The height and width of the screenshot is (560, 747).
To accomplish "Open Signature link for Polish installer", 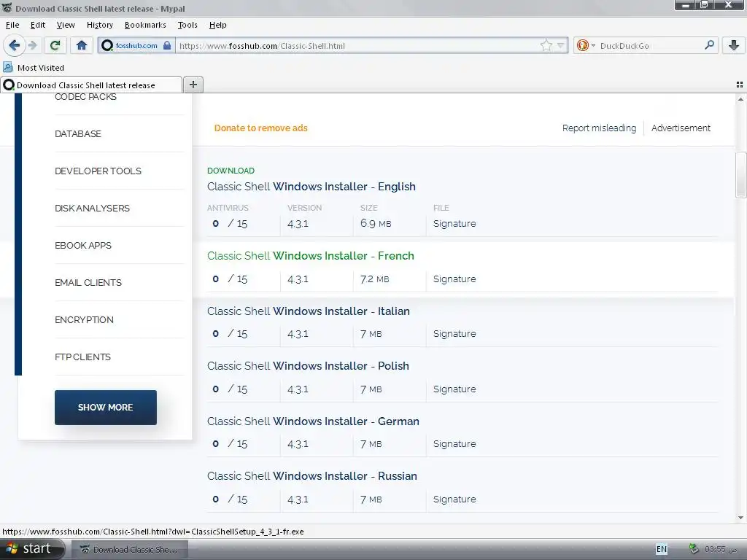I will point(454,389).
